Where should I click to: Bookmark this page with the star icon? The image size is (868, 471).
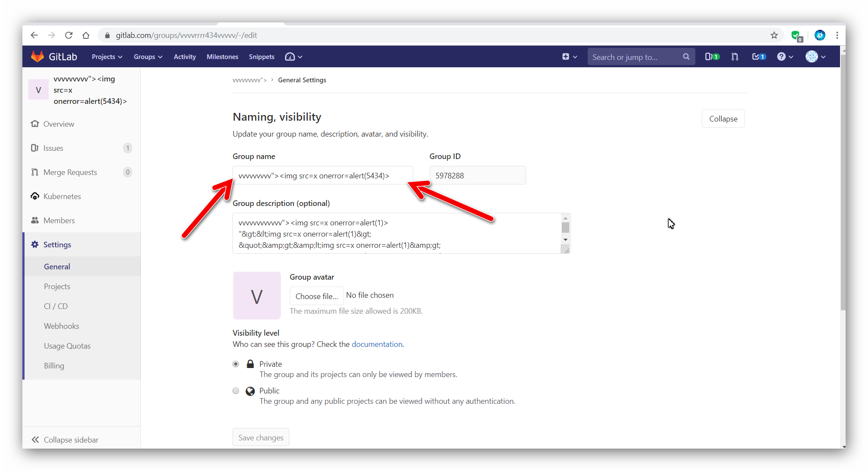click(x=774, y=35)
